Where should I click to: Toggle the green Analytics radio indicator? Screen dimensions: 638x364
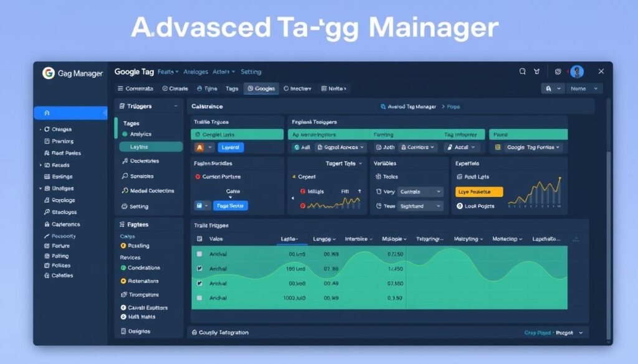pos(125,134)
